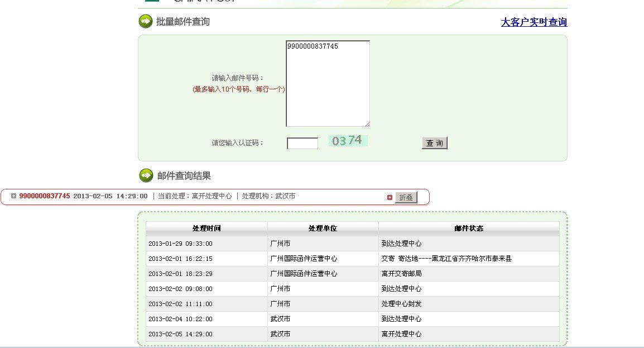Click the mail number text area
This screenshot has width=644, height=348.
click(x=327, y=83)
